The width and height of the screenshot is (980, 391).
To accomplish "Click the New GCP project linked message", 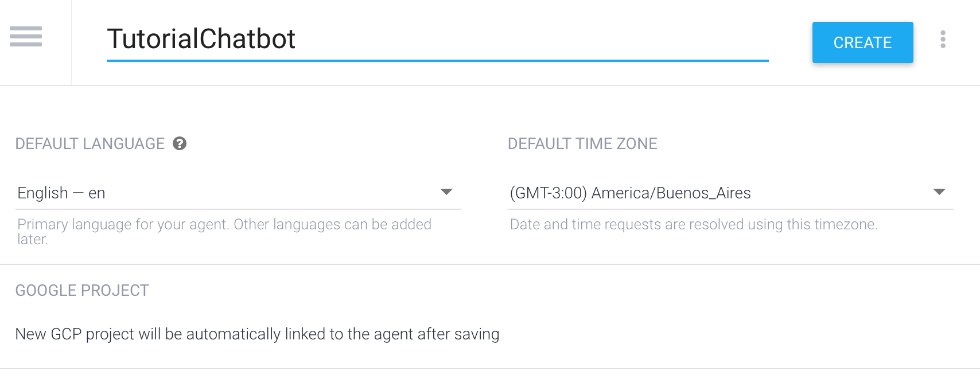I will tap(257, 334).
